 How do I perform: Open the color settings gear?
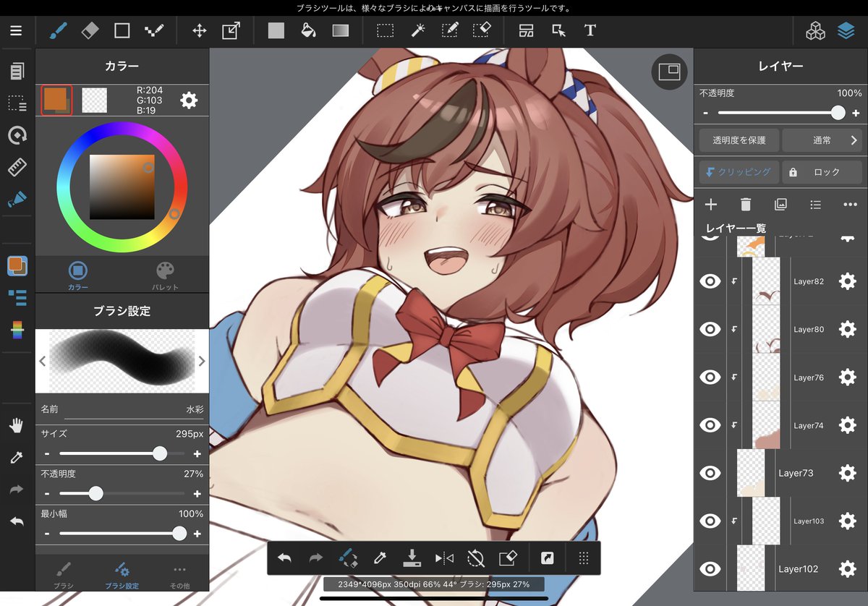pyautogui.click(x=189, y=101)
